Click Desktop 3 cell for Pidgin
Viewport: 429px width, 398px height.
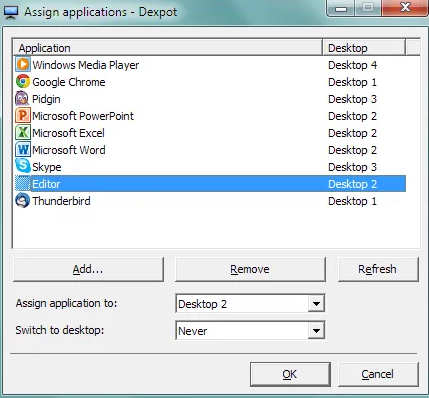click(352, 99)
